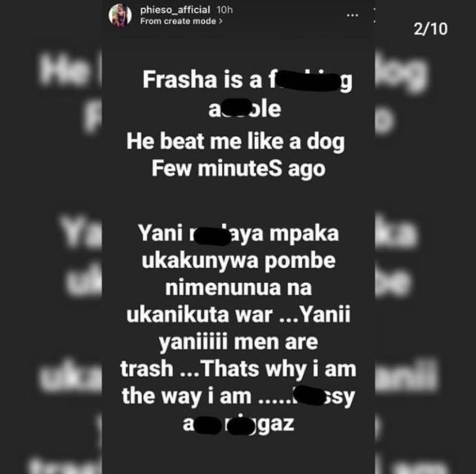This screenshot has height=474, width=476.
Task: Tap the chevron after From create mode
Action: click(x=220, y=21)
